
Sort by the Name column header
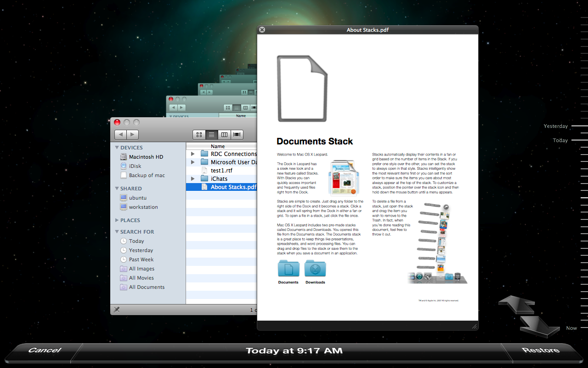coord(221,146)
